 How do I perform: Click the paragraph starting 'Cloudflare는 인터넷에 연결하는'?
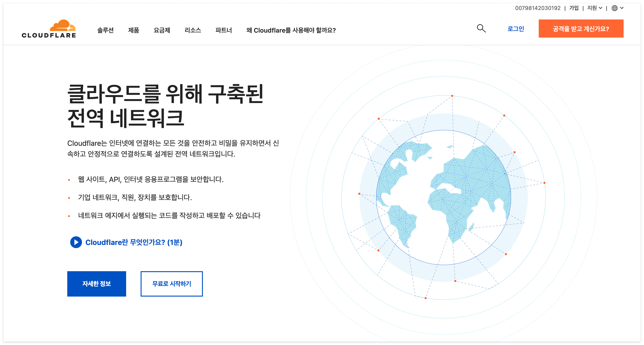tap(173, 148)
